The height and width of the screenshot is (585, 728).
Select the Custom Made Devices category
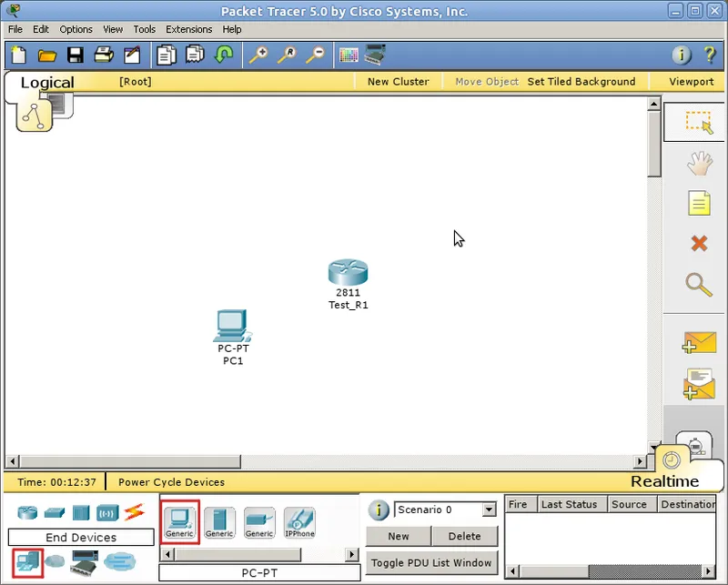pyautogui.click(x=84, y=563)
